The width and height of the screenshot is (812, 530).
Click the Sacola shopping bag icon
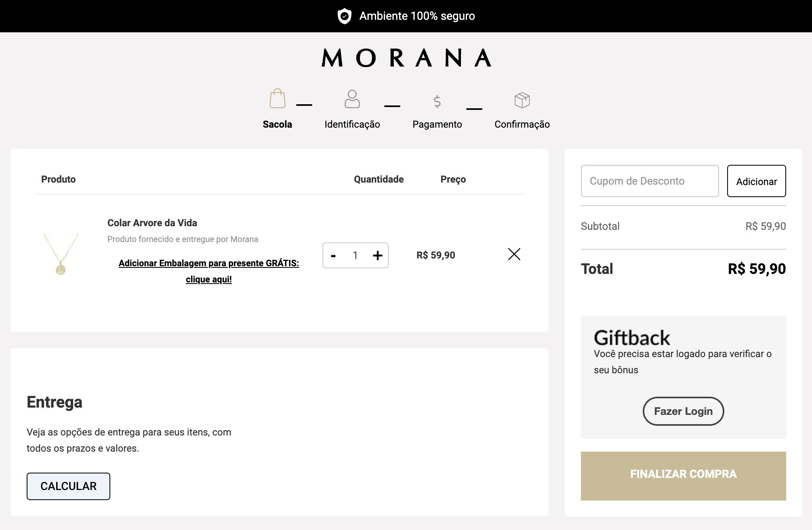[x=278, y=98]
